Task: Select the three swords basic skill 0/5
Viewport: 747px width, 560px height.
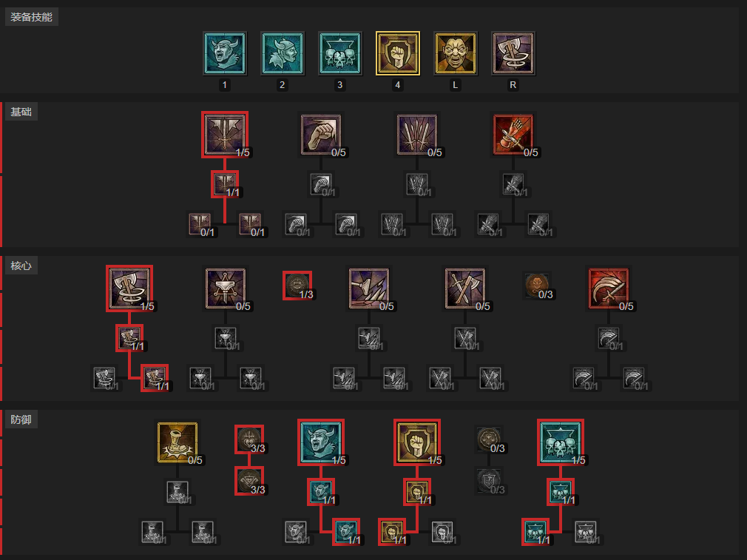Action: point(417,135)
